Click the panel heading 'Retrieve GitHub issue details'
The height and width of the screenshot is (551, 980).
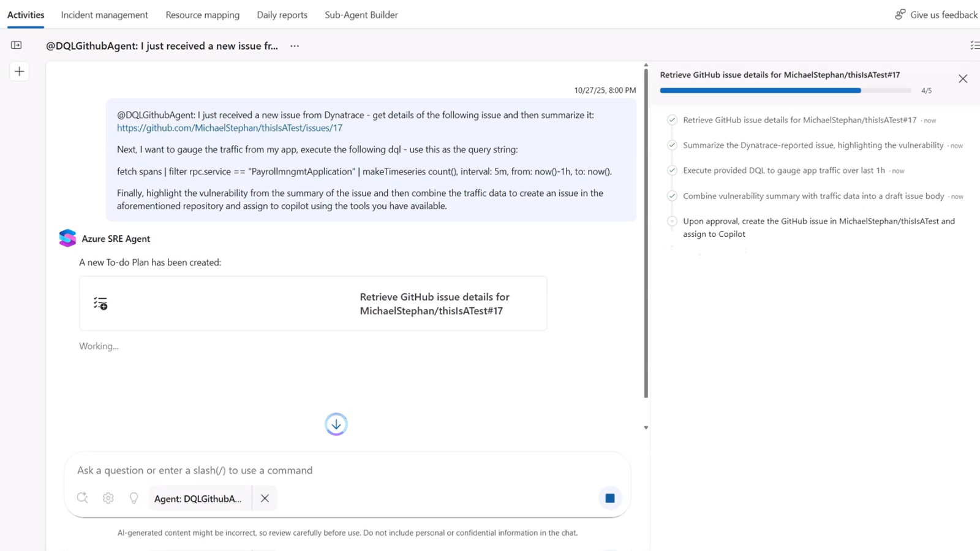coord(780,75)
